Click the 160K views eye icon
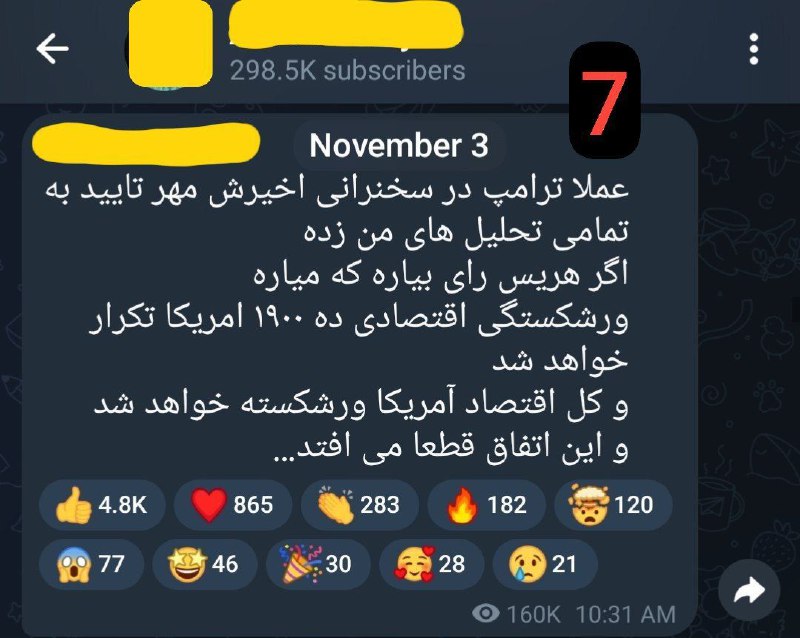 (486, 612)
